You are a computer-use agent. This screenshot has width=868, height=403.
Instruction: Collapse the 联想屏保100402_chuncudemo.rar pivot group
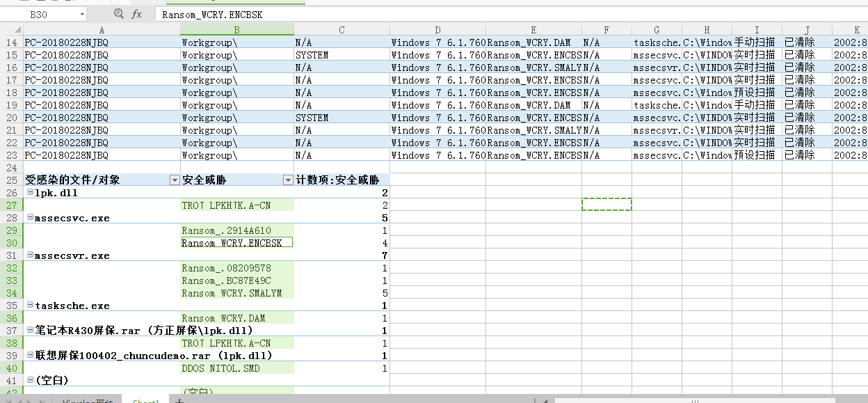pos(30,356)
